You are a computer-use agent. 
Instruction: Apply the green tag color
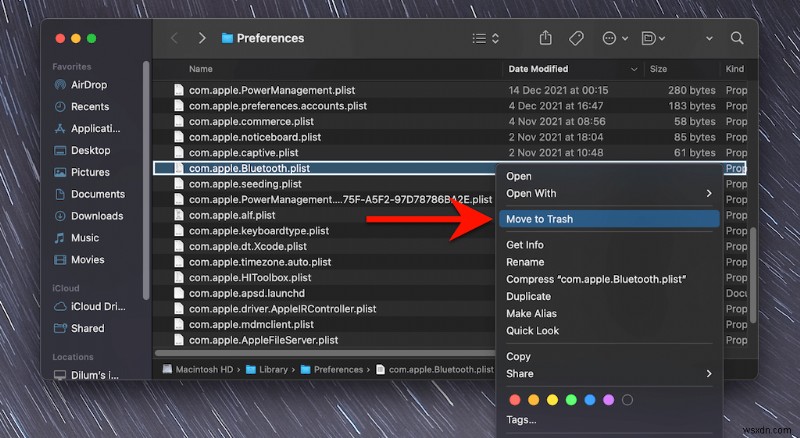pos(571,400)
